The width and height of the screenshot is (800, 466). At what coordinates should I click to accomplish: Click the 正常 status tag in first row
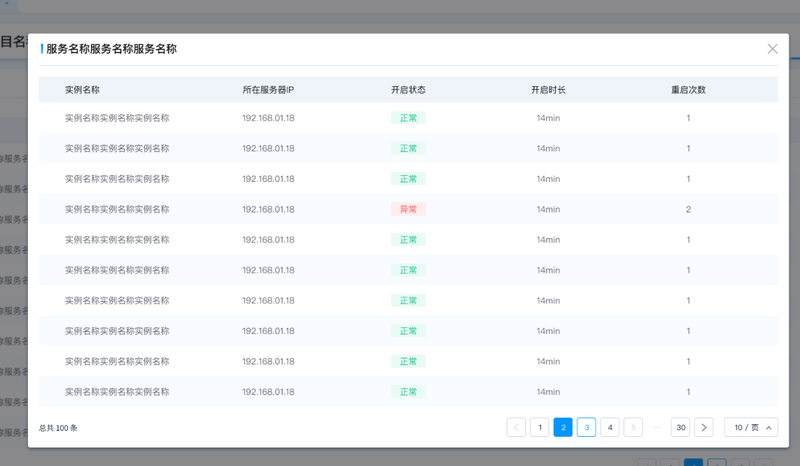[x=408, y=118]
